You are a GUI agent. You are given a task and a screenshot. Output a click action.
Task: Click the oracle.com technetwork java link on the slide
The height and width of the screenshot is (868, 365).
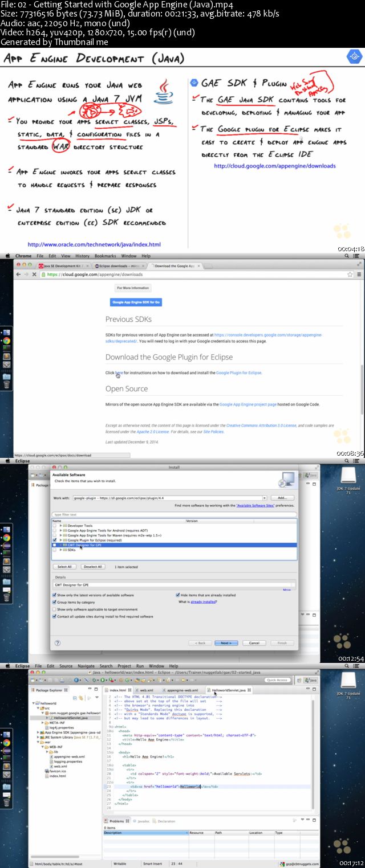[94, 244]
